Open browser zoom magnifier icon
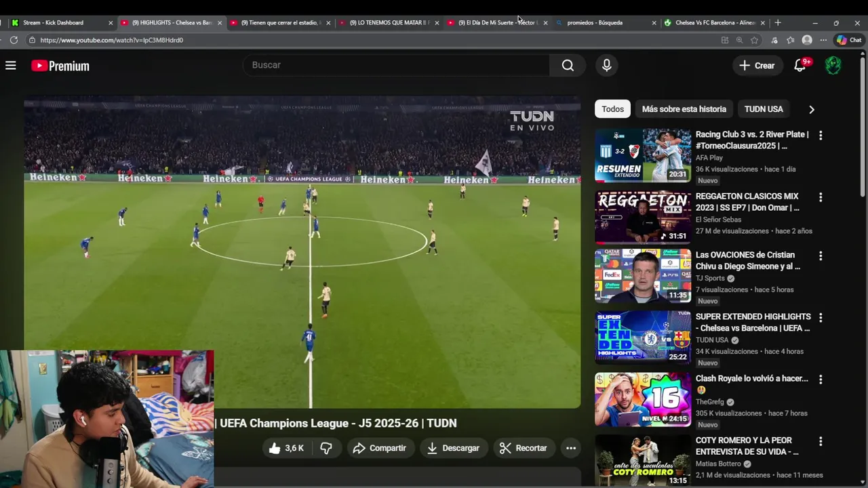The width and height of the screenshot is (868, 488). click(x=739, y=40)
